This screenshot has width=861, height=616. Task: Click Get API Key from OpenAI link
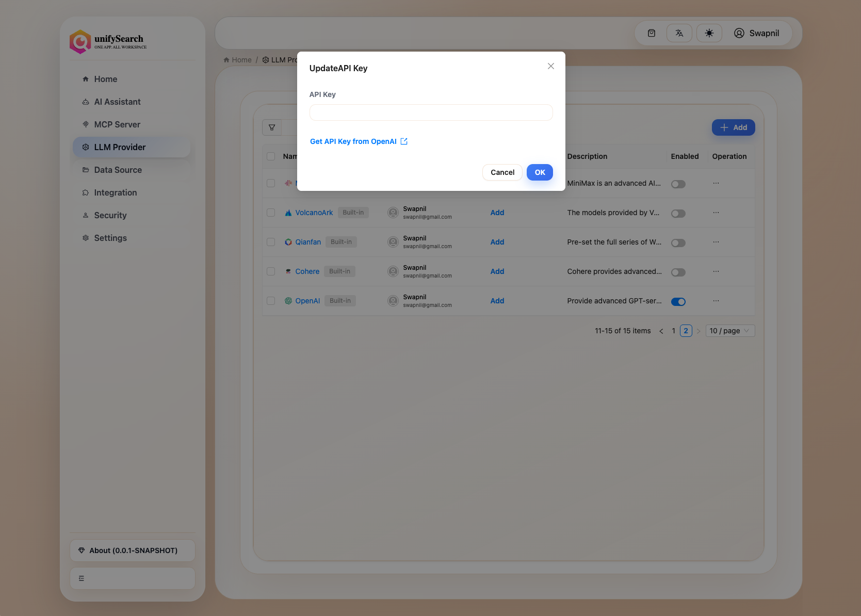[353, 141]
